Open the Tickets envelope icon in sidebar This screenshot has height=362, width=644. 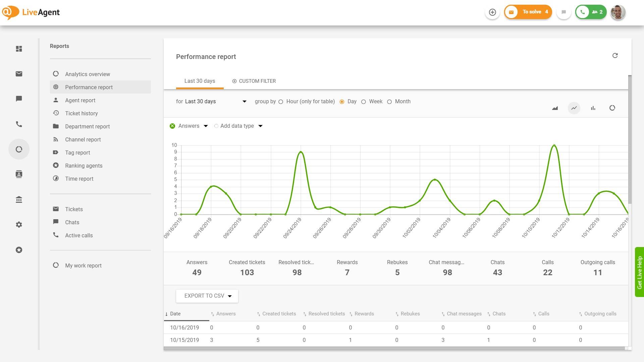point(19,74)
